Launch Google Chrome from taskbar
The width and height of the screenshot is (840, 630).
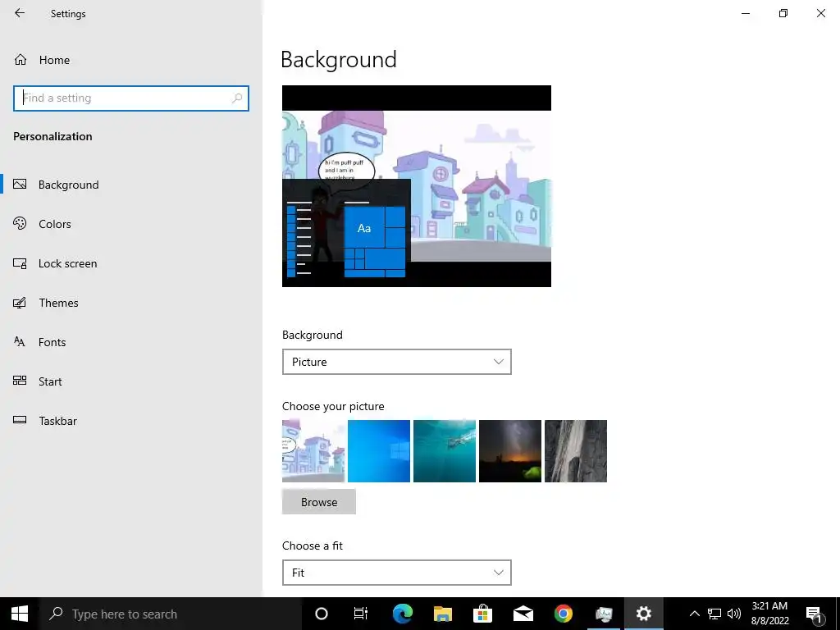tap(564, 614)
